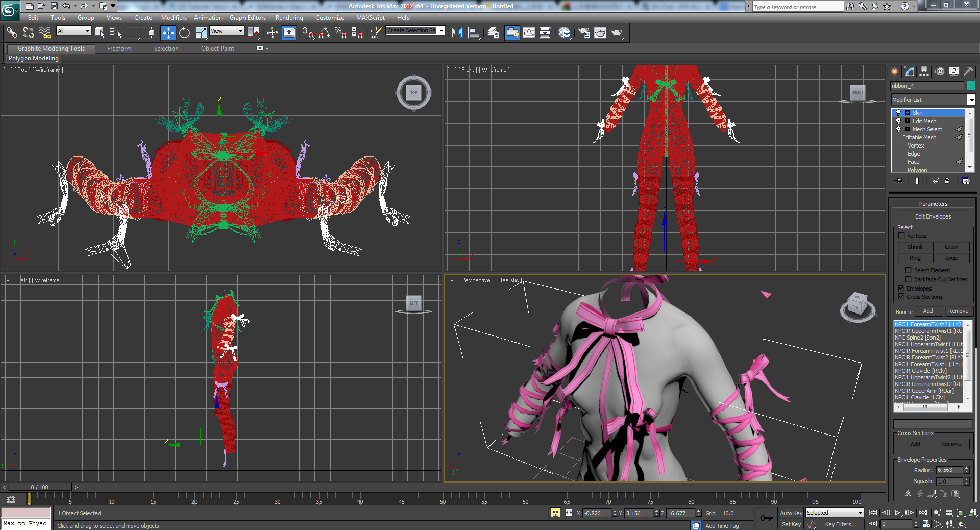Toggle the Edit Mesh modifier lightbulb
This screenshot has width=980, height=530.
(x=898, y=121)
